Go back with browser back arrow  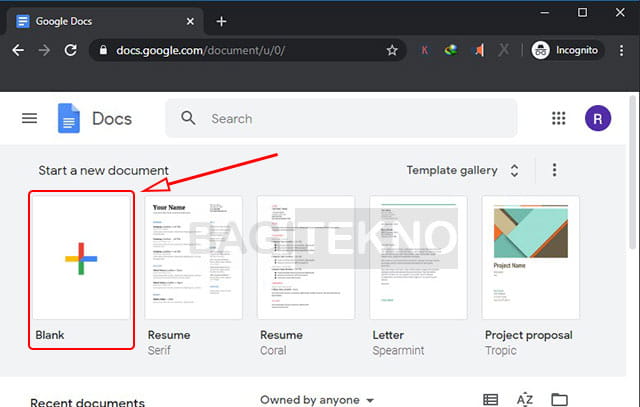[18, 50]
